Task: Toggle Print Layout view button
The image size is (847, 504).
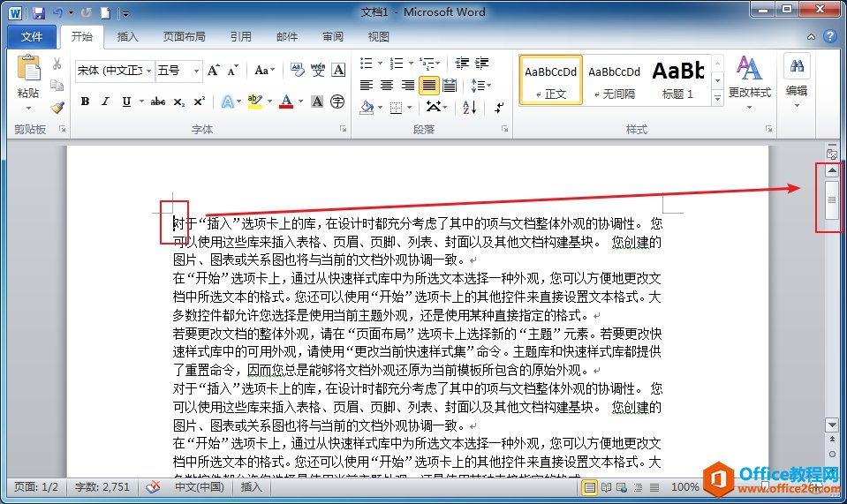Action: pyautogui.click(x=590, y=487)
